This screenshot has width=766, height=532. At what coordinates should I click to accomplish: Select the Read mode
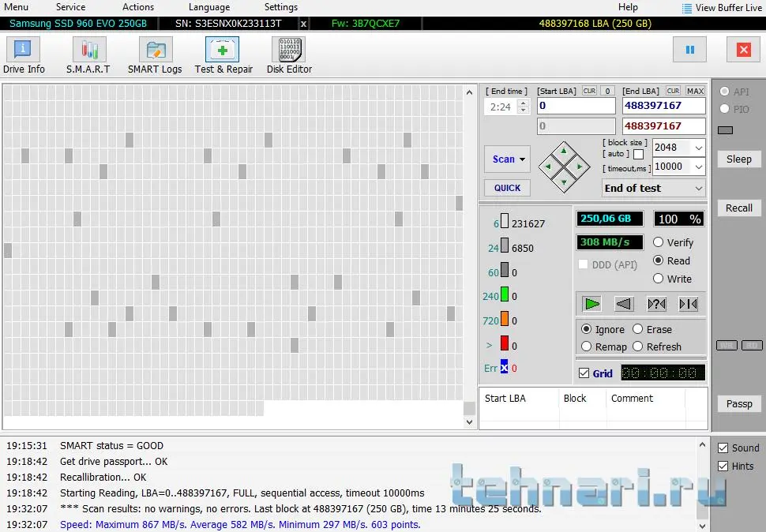tap(672, 260)
